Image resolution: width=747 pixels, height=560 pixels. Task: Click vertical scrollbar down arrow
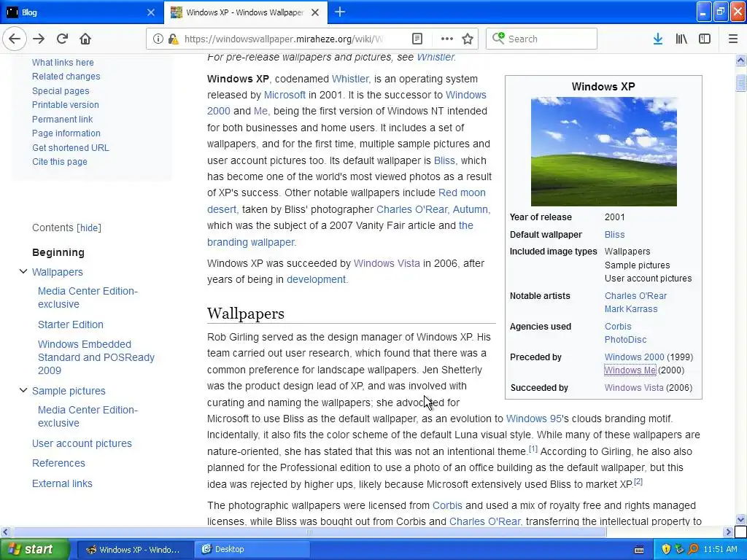coord(740,519)
